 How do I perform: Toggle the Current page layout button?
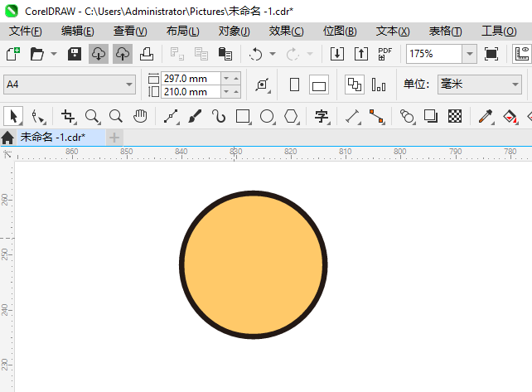[379, 85]
